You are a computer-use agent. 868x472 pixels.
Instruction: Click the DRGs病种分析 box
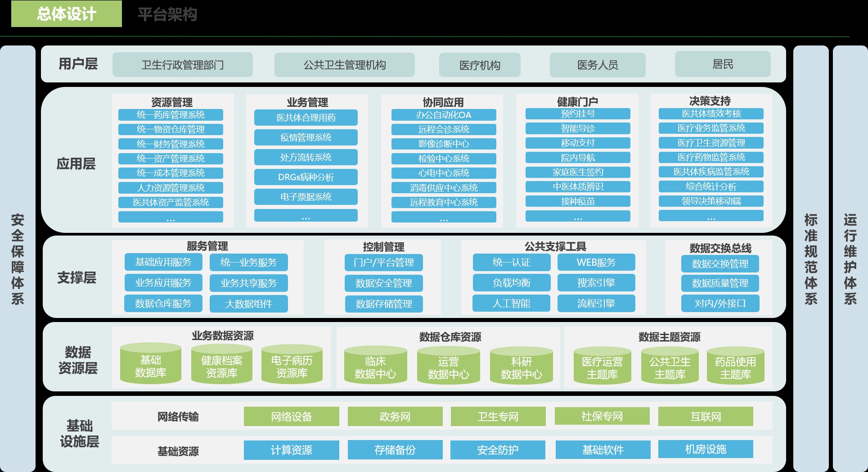tap(306, 177)
